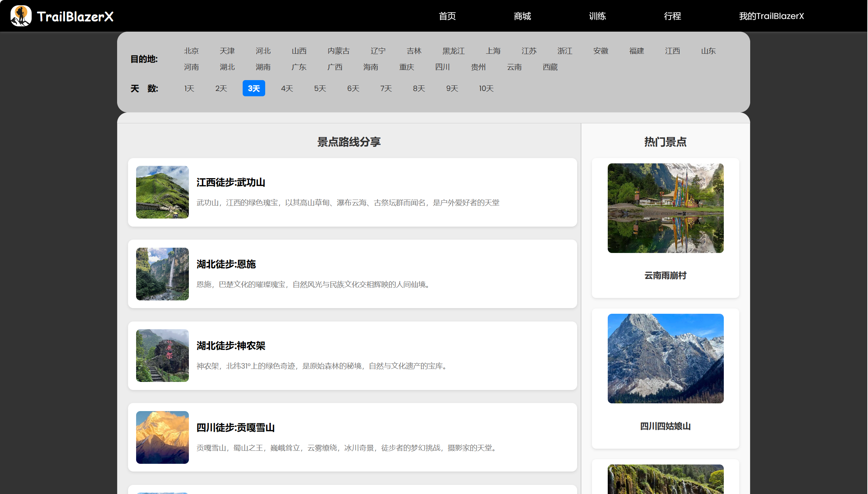868x494 pixels.
Task: Filter destination by 西藏
Action: pyautogui.click(x=550, y=67)
